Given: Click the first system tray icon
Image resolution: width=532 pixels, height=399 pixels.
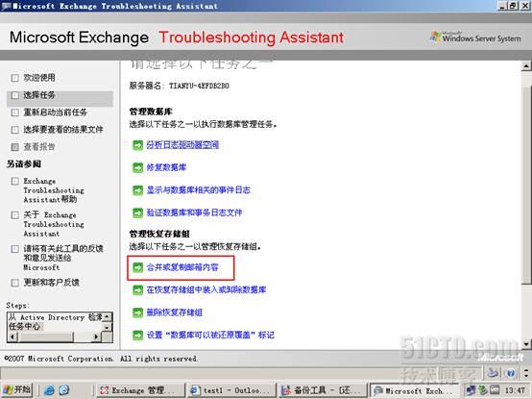Looking at the screenshot, I should (471, 390).
